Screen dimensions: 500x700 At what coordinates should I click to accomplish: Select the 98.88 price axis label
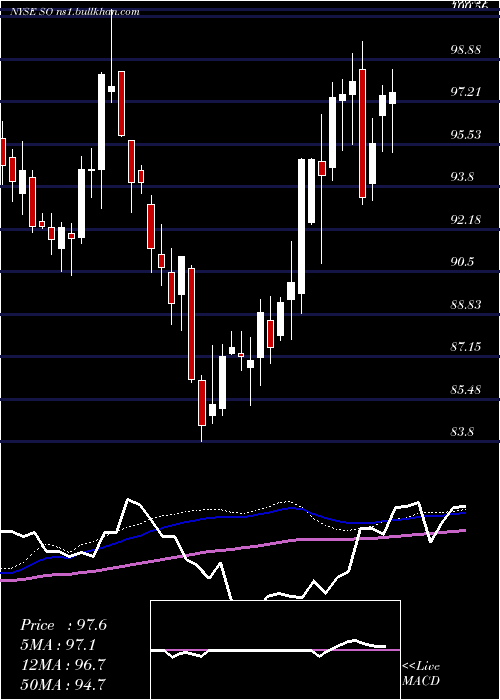click(x=466, y=49)
